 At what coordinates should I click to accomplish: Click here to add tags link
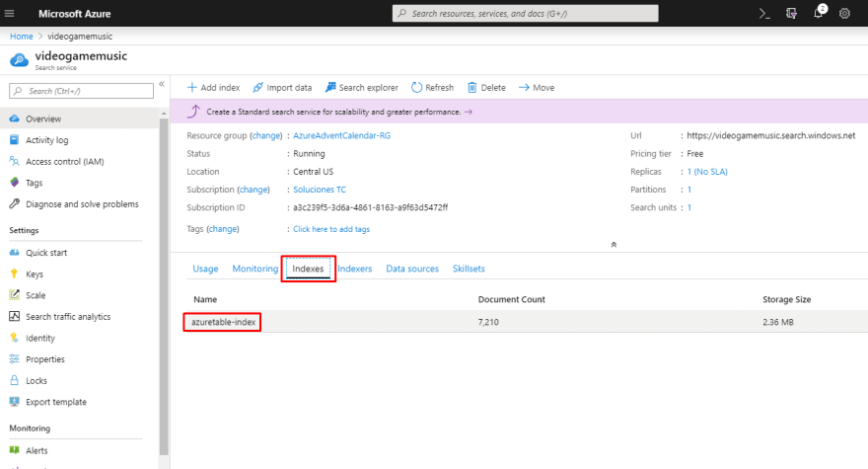click(331, 229)
